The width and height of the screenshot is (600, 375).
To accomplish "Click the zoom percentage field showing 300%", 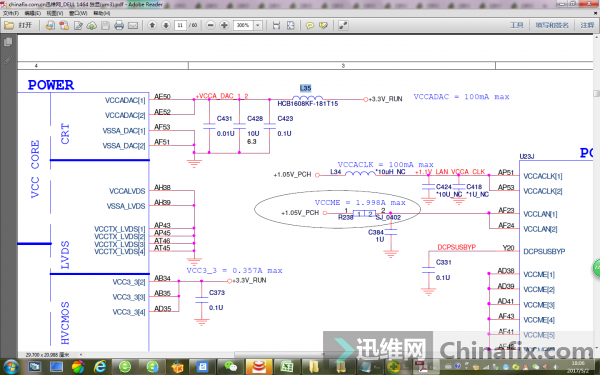I will pyautogui.click(x=243, y=25).
